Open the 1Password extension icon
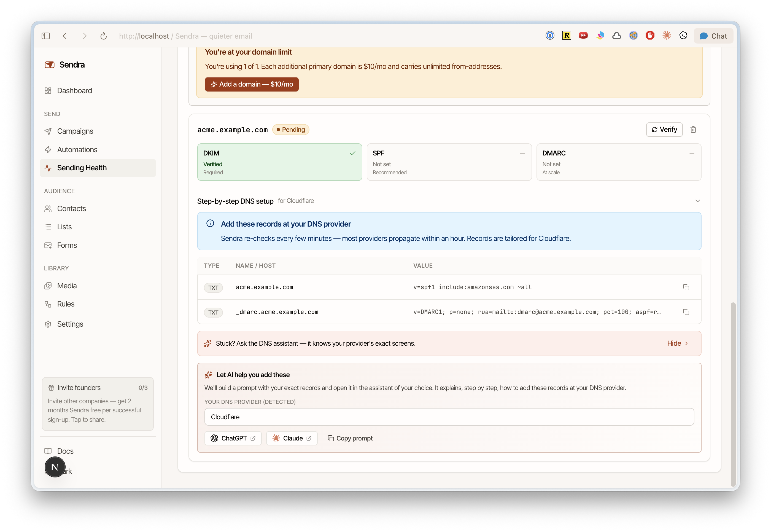Viewport: 771px width, 532px height. pyautogui.click(x=550, y=35)
